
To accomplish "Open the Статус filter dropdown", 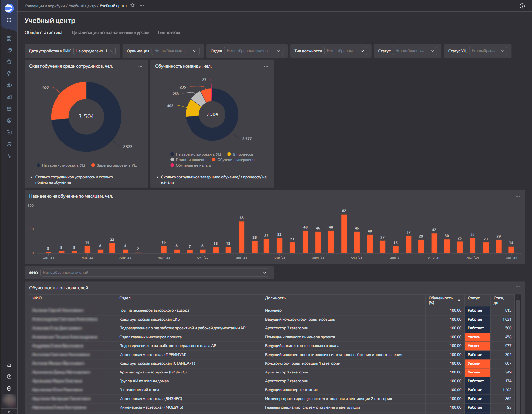I will [x=415, y=51].
